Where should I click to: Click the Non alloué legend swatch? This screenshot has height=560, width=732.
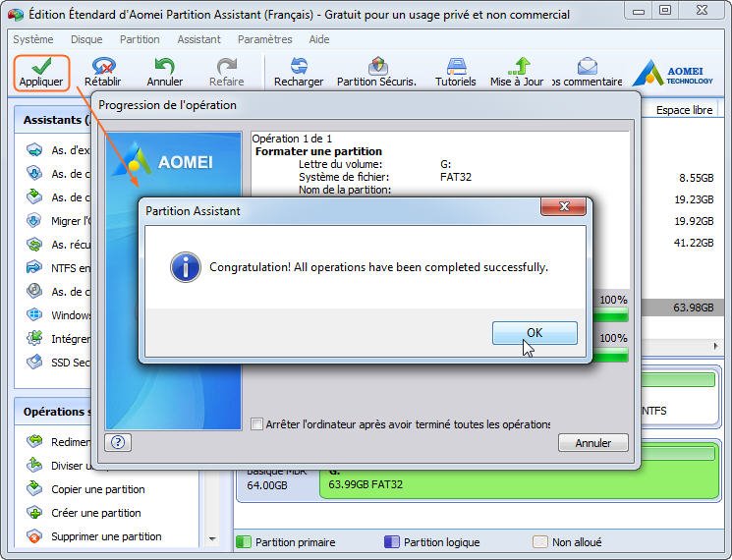pos(539,541)
